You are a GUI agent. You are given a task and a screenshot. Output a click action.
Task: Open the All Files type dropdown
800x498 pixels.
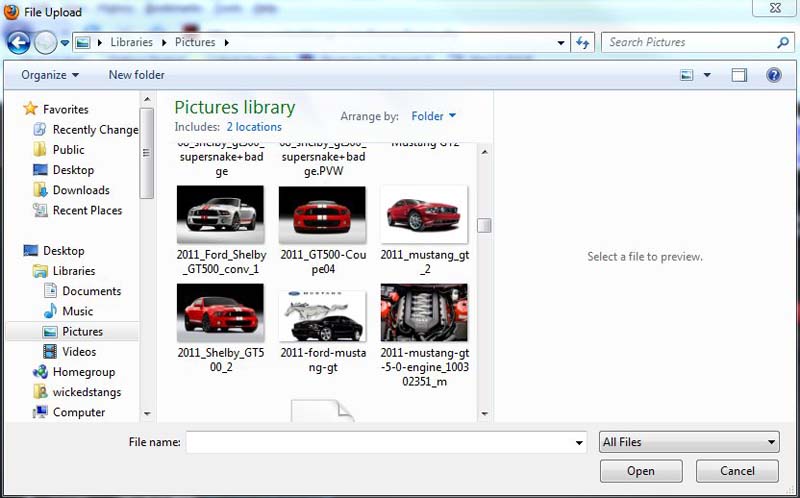tap(689, 442)
